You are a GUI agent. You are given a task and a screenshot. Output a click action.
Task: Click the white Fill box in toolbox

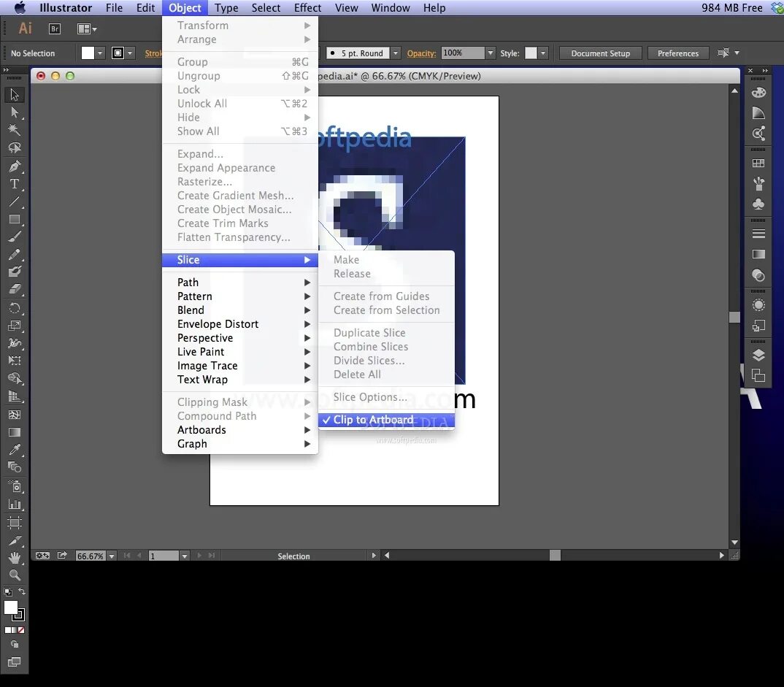coord(10,607)
